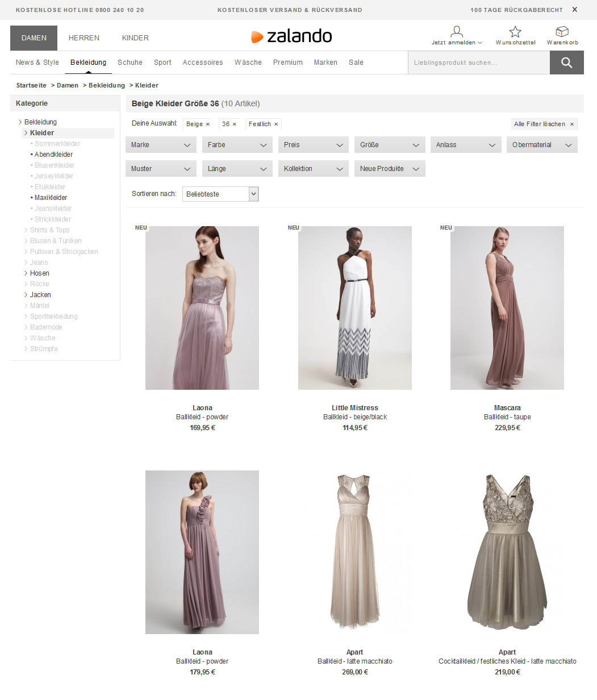Image resolution: width=597 pixels, height=700 pixels.
Task: Select the Abendkleider subcategory
Action: [53, 155]
